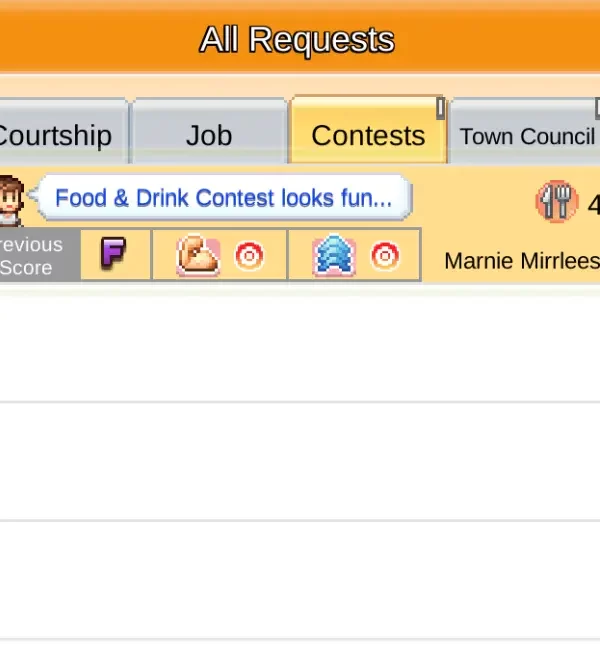This screenshot has height=664, width=600.
Task: Click the fork and knife contest icon
Action: pyautogui.click(x=556, y=202)
